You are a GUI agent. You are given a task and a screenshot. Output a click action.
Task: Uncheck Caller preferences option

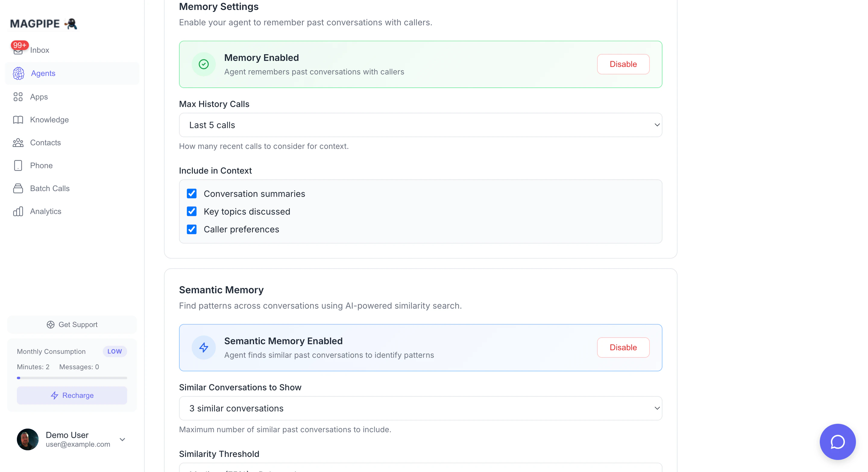click(x=191, y=229)
